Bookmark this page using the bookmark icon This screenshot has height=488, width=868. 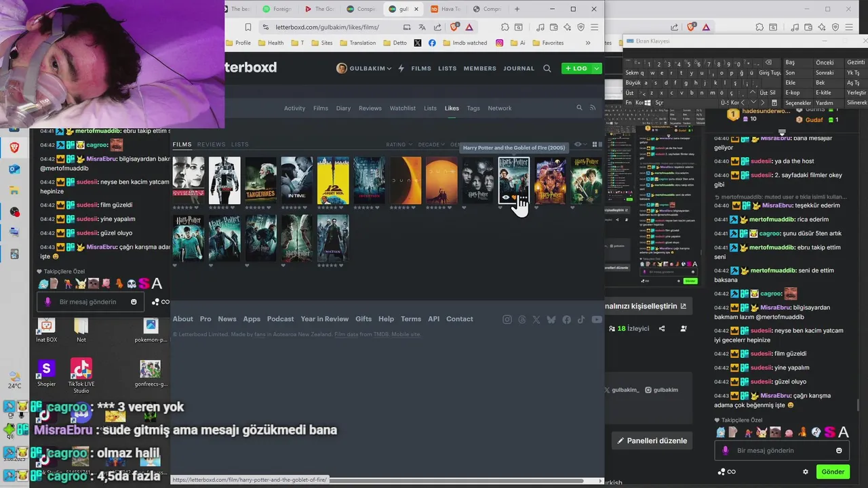point(248,27)
